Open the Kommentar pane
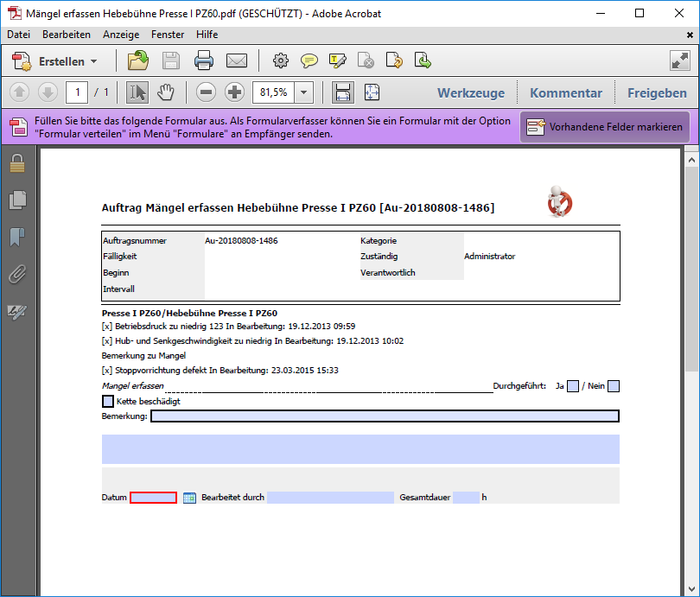This screenshot has height=597, width=700. coord(566,92)
